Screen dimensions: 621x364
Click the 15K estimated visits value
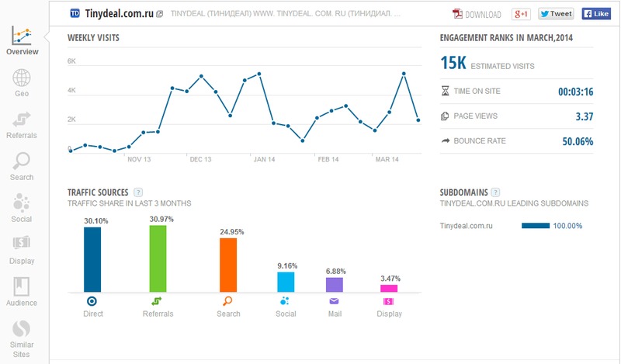453,63
